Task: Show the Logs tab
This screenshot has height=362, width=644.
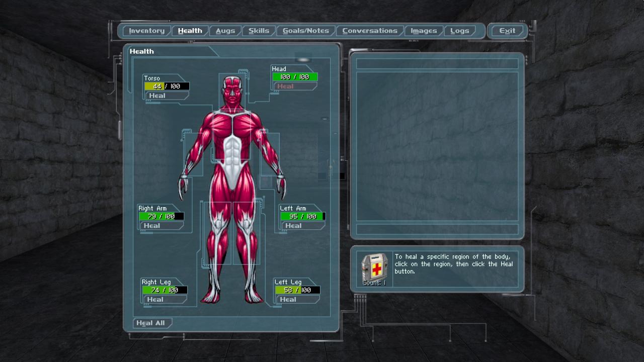Action: [x=459, y=31]
